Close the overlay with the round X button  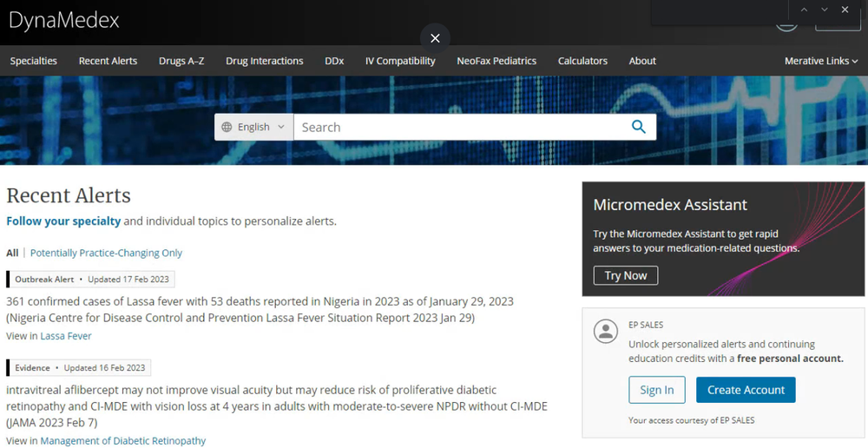click(x=435, y=38)
